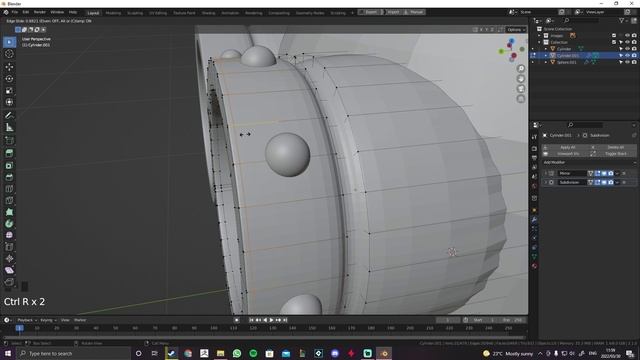Open the Window menu
Image resolution: width=640 pixels, height=360 pixels.
57,12
